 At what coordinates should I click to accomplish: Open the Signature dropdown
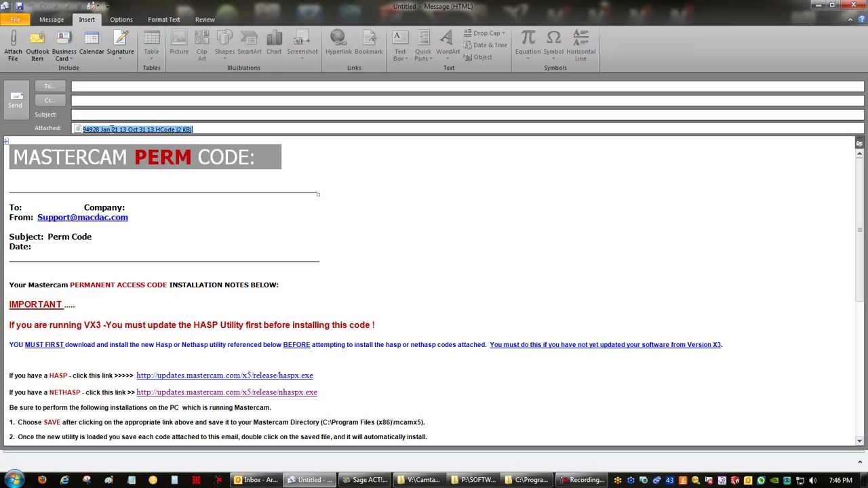120,45
